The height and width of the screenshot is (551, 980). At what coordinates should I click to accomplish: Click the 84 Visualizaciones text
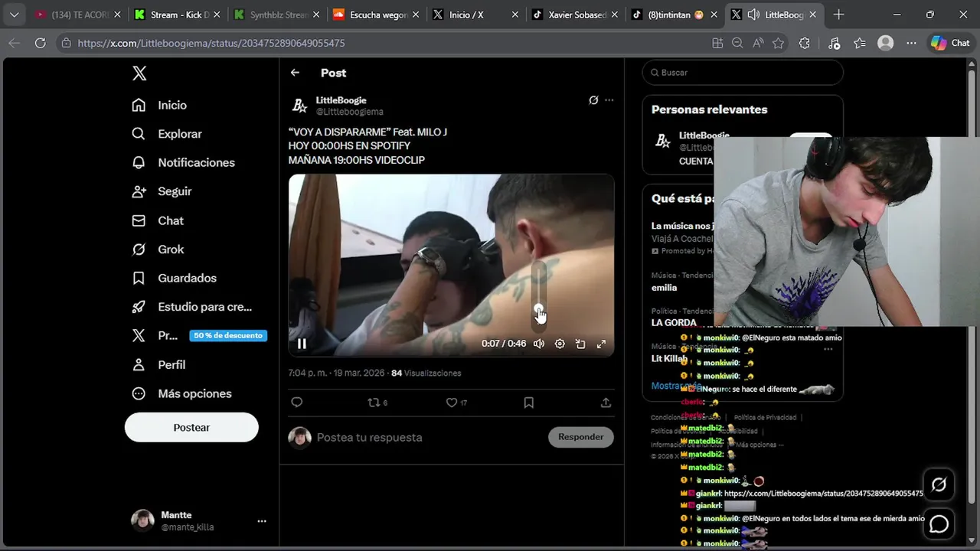coord(426,373)
